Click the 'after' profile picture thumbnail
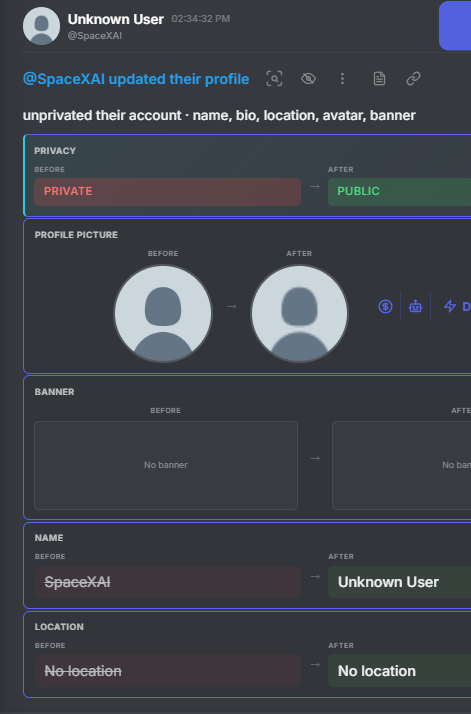 tap(299, 314)
